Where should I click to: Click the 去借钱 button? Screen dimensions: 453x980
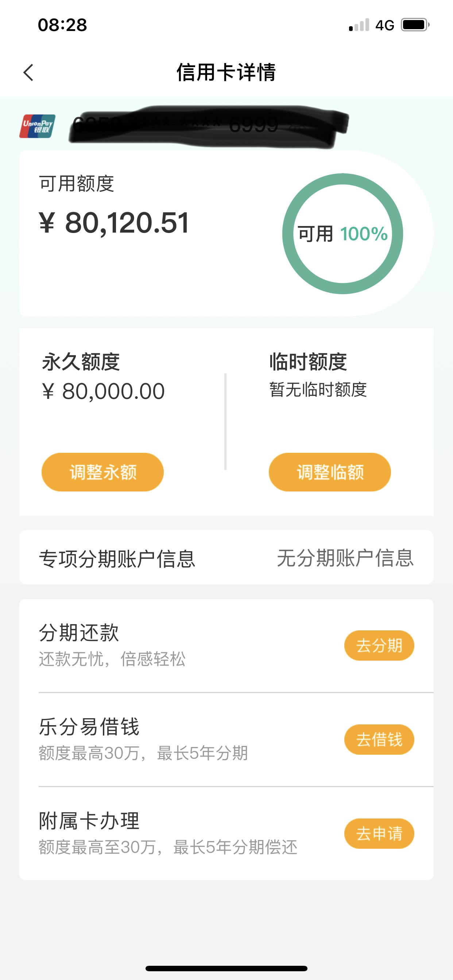[379, 740]
